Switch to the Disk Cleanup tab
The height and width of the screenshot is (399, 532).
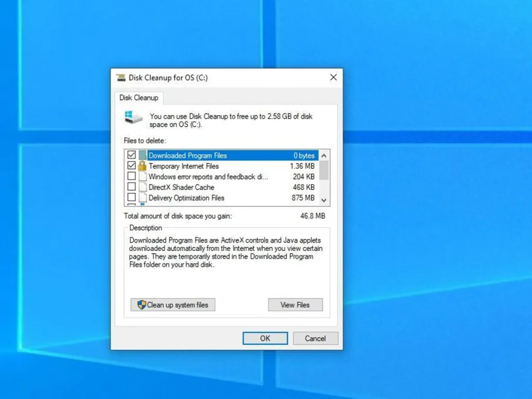[x=139, y=98]
